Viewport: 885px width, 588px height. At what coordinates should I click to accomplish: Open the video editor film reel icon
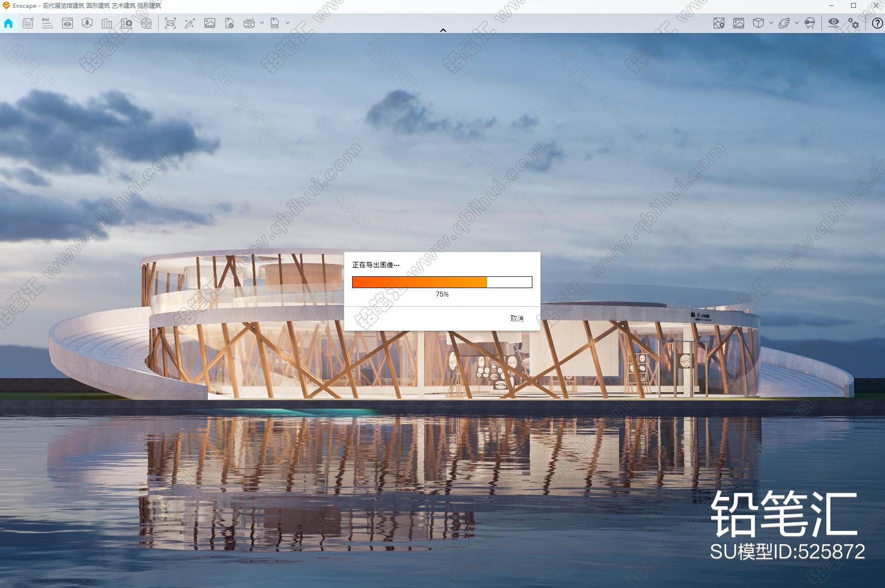tap(146, 23)
